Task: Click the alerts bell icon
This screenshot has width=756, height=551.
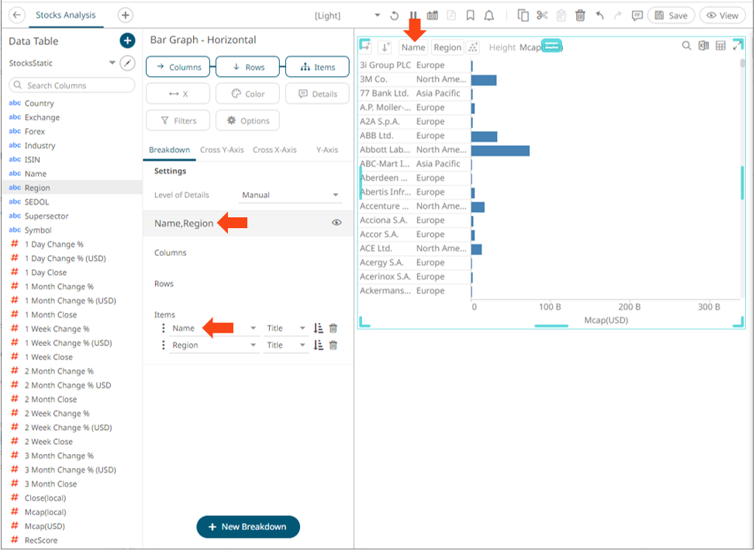Action: coord(489,16)
